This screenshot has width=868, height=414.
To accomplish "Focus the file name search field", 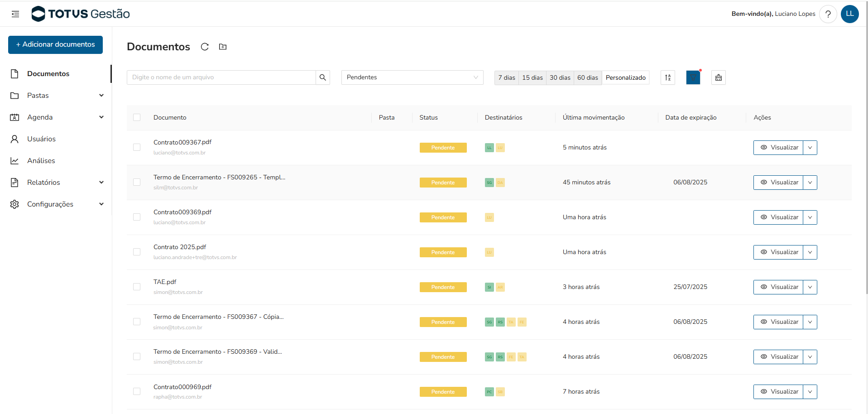I will coord(221,77).
